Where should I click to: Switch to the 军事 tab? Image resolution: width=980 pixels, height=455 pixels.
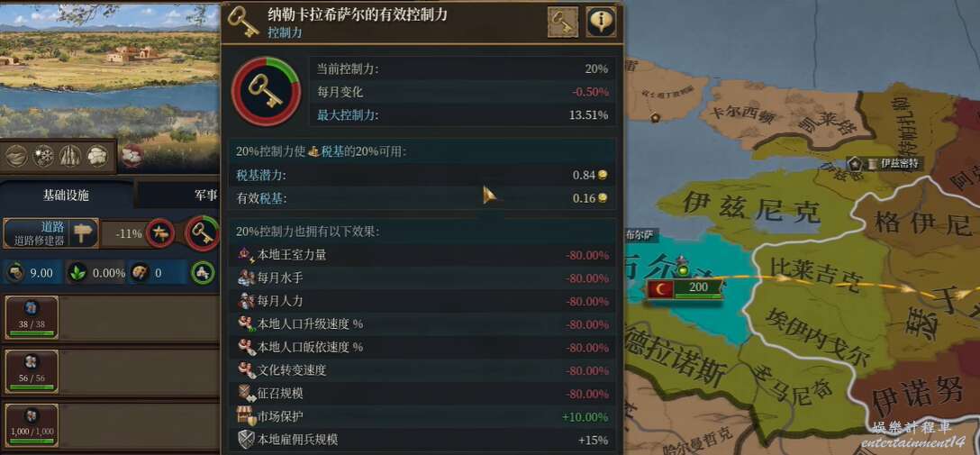(205, 196)
